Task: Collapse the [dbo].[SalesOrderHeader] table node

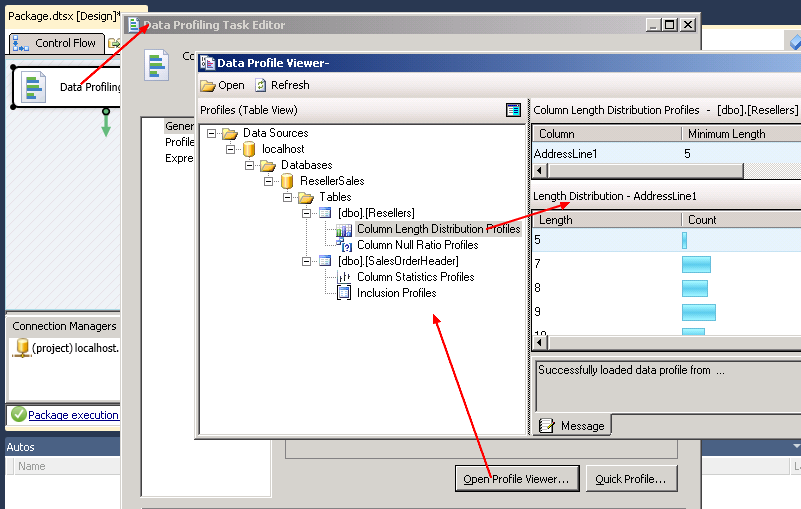Action: click(x=307, y=261)
